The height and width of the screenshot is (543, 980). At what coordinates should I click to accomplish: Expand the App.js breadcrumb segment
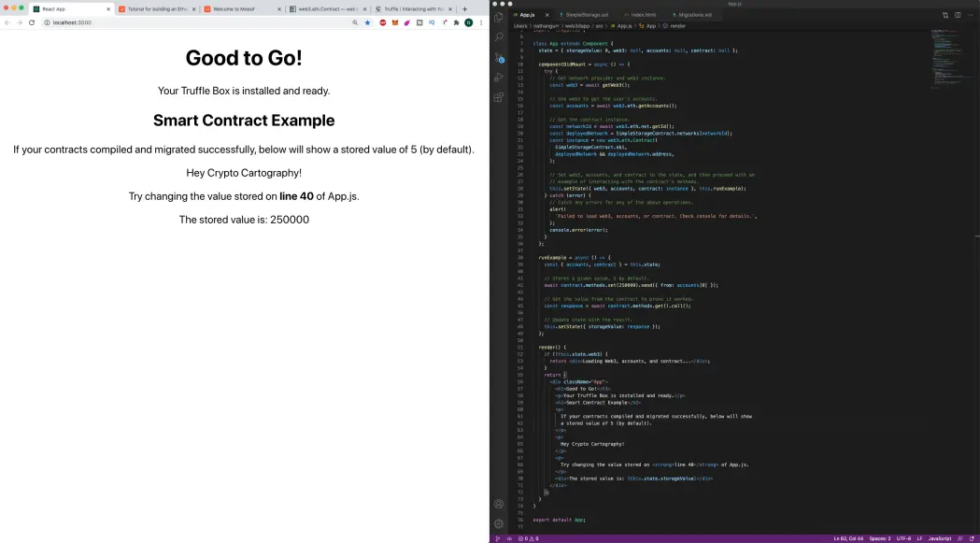click(621, 26)
